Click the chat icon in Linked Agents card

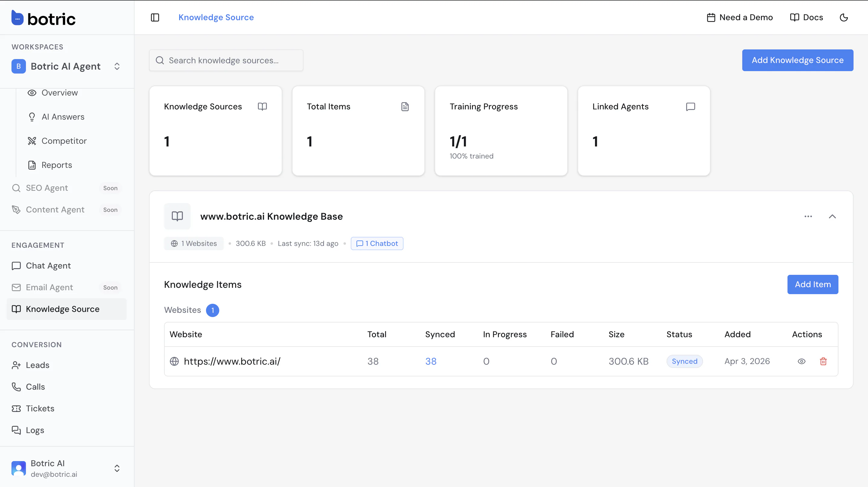pyautogui.click(x=690, y=107)
